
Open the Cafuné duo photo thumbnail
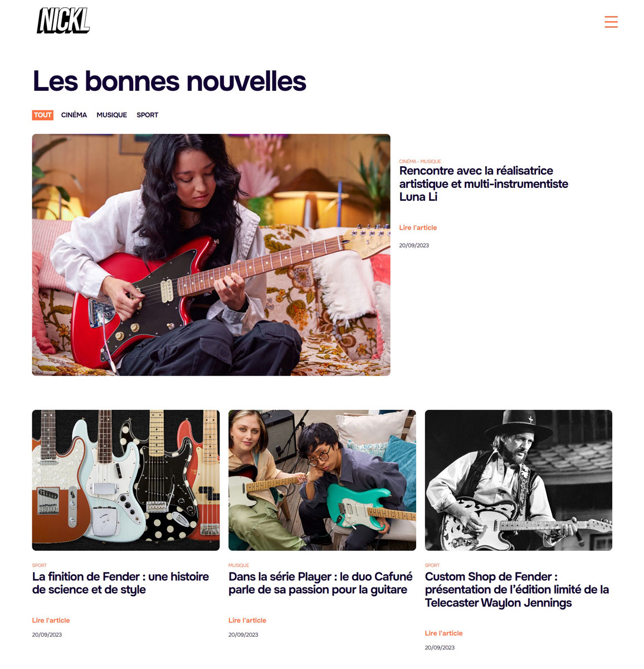pyautogui.click(x=322, y=480)
